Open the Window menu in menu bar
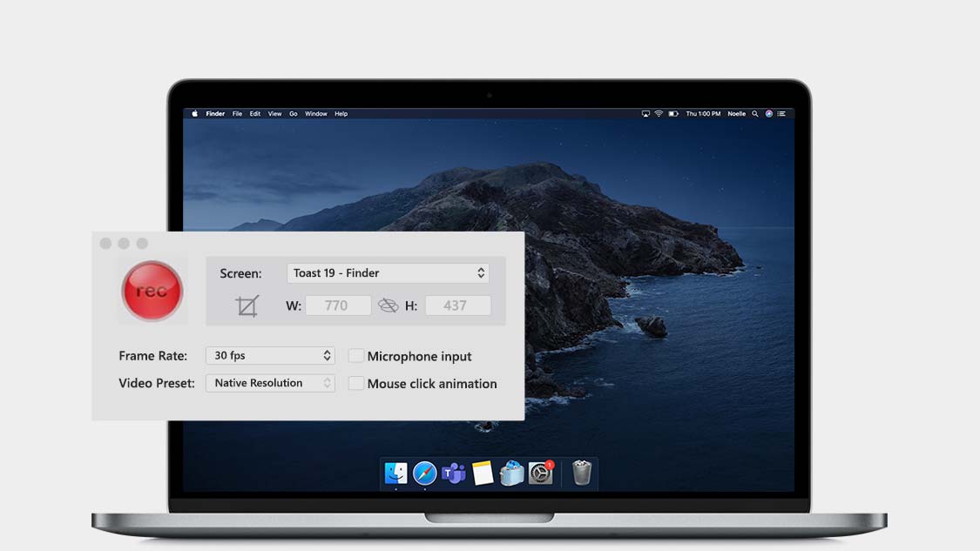Screen dimensions: 980x551 point(315,114)
